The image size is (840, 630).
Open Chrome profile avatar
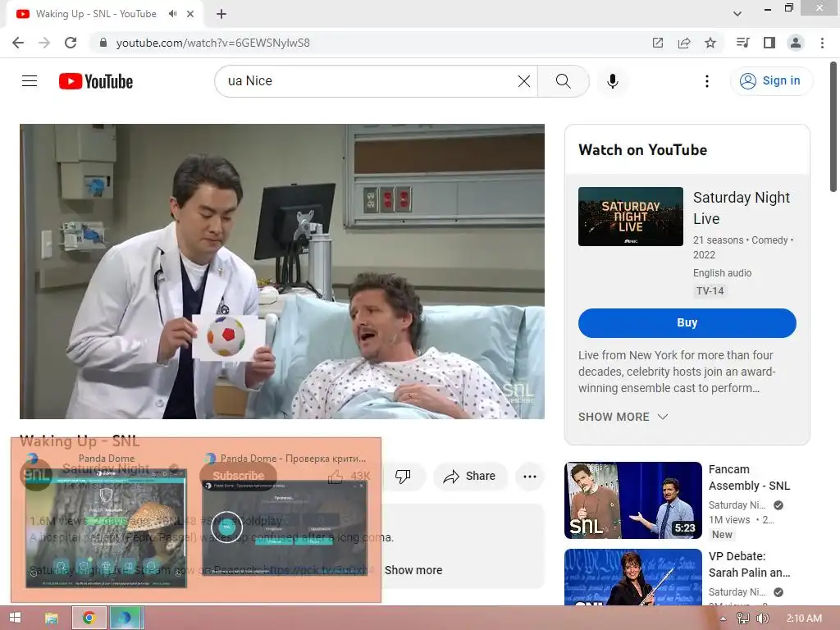pyautogui.click(x=796, y=43)
